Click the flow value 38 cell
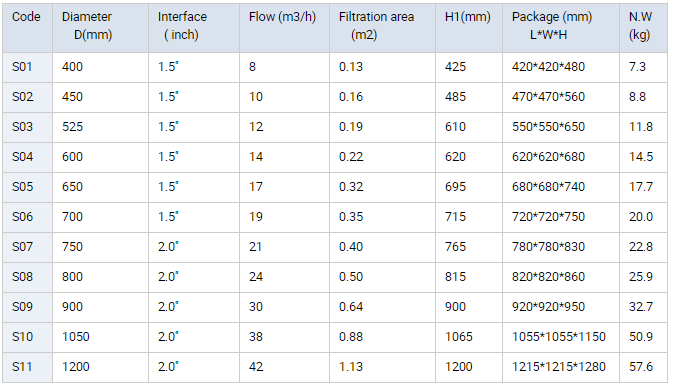The width and height of the screenshot is (674, 388). [285, 337]
